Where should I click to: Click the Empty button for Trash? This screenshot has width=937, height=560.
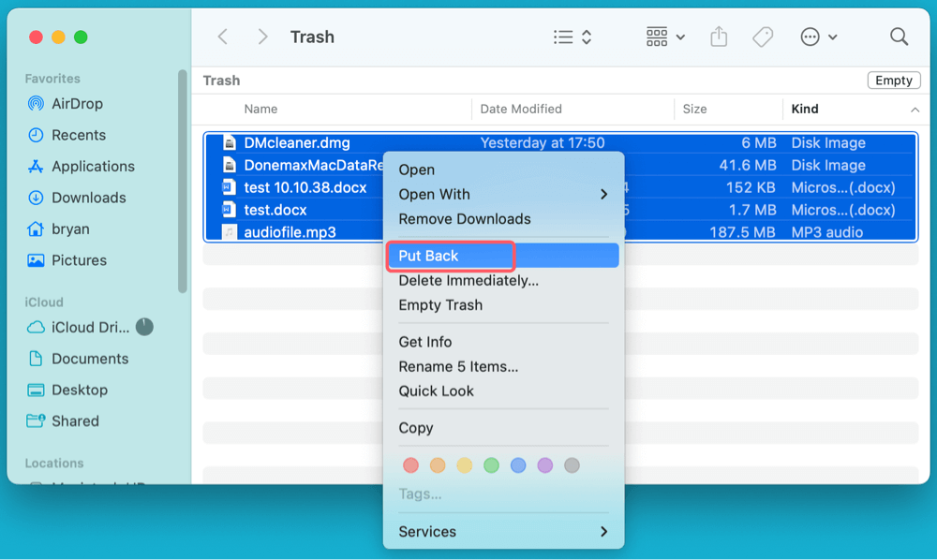tap(893, 80)
